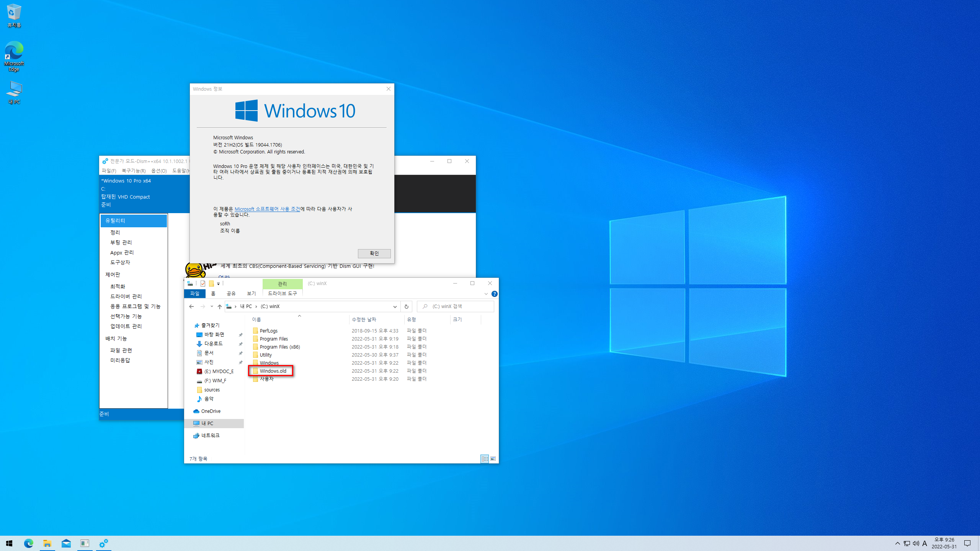Switch Explorer to large icons view
Viewport: 980px width, 551px height.
point(493,459)
